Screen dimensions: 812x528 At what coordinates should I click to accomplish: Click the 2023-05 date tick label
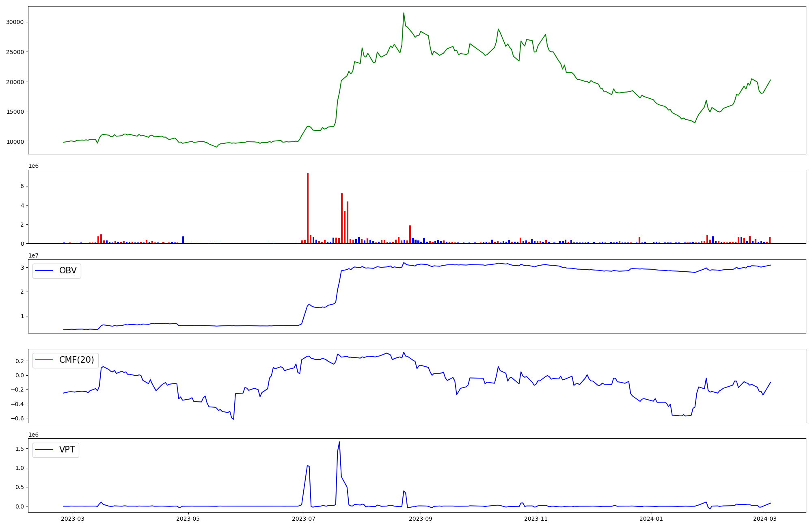188,519
